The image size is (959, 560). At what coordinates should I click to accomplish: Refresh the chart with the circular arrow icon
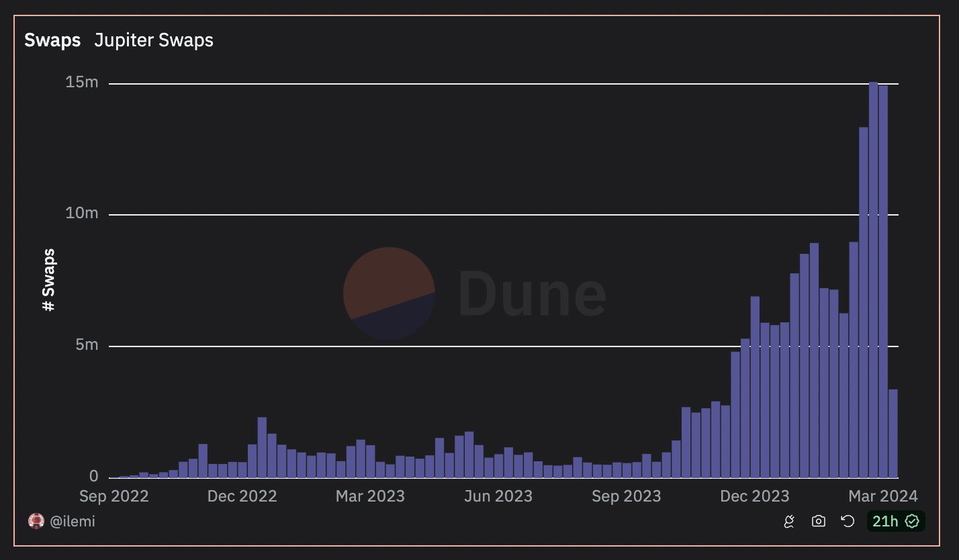pos(848,521)
